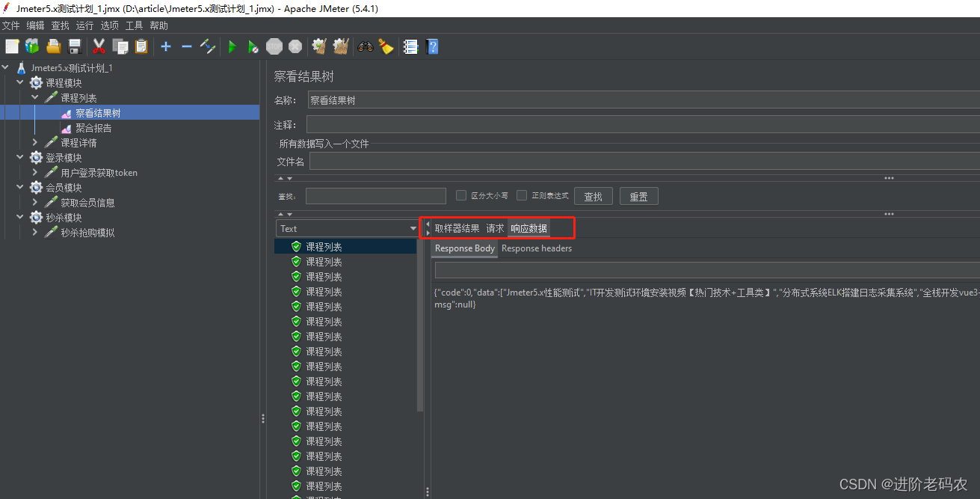Start the test plan run
Viewport: 980px width, 499px height.
click(x=232, y=46)
